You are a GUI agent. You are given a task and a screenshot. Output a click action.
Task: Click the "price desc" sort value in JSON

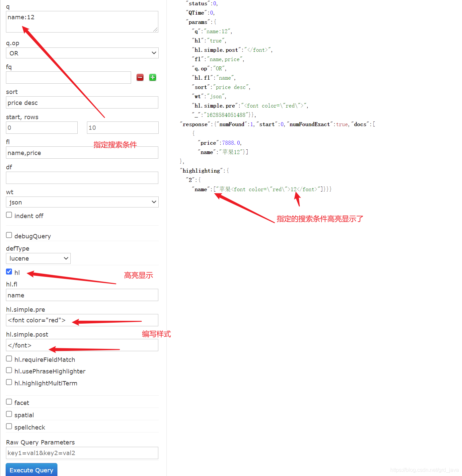(231, 87)
